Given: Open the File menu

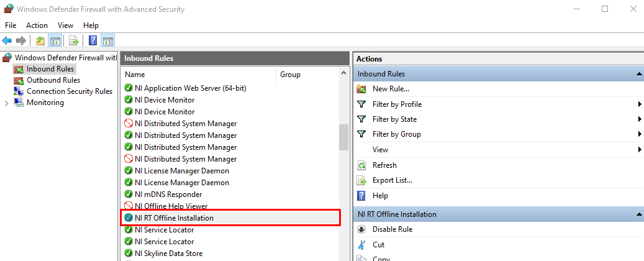Looking at the screenshot, I should 11,25.
